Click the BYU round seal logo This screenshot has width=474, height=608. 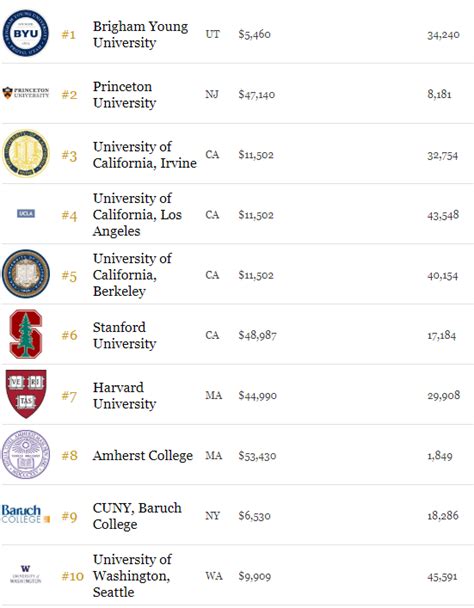click(x=26, y=33)
